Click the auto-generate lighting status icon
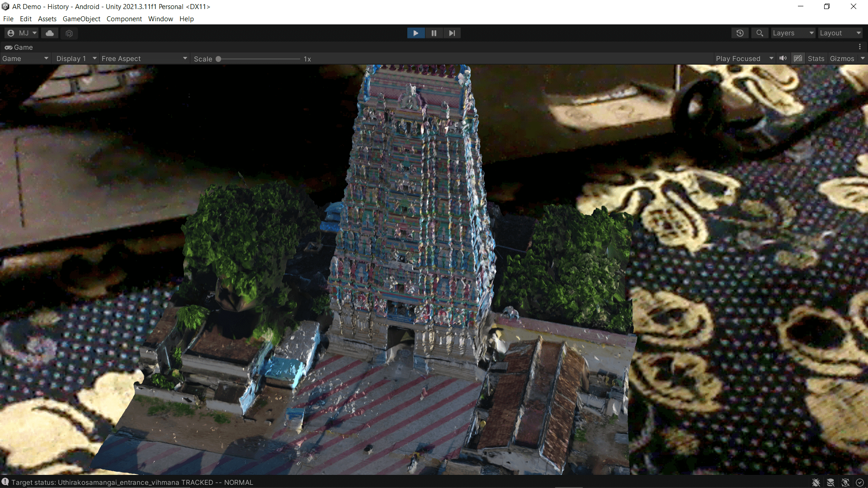Image resolution: width=868 pixels, height=488 pixels. click(845, 483)
